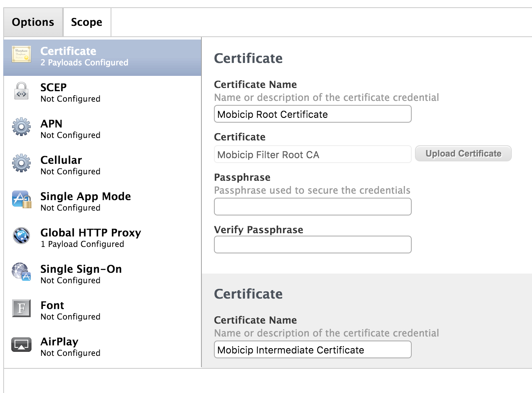This screenshot has width=532, height=393.
Task: Click the SCEP padlock icon
Action: pyautogui.click(x=21, y=91)
